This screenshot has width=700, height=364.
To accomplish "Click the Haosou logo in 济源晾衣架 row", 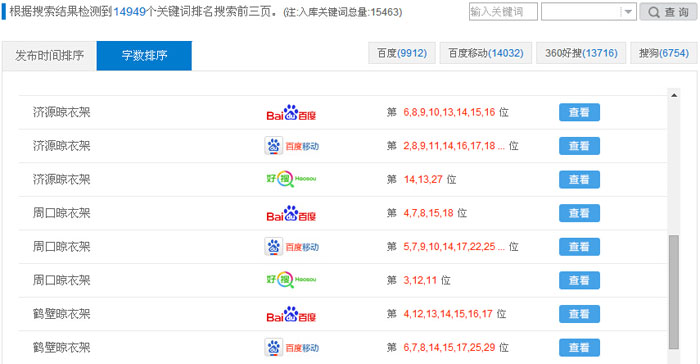I will pos(291,179).
